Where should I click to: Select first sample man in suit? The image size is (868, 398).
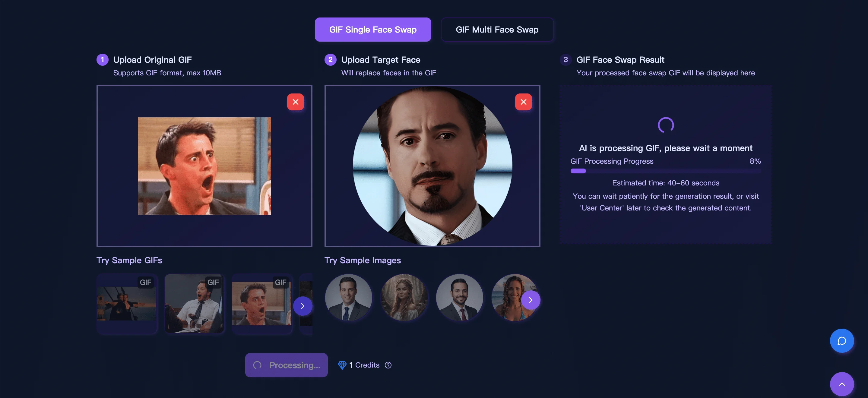348,298
